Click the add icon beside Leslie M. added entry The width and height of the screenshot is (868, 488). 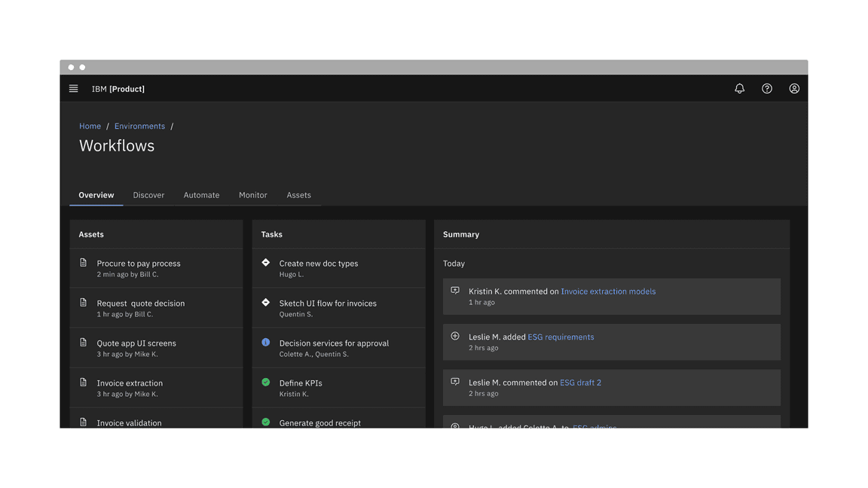(x=455, y=337)
